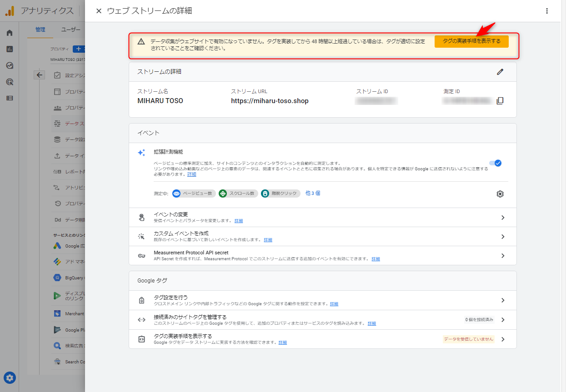Open MIHARU TOSO property selector dropdown
The image size is (566, 392).
68,60
